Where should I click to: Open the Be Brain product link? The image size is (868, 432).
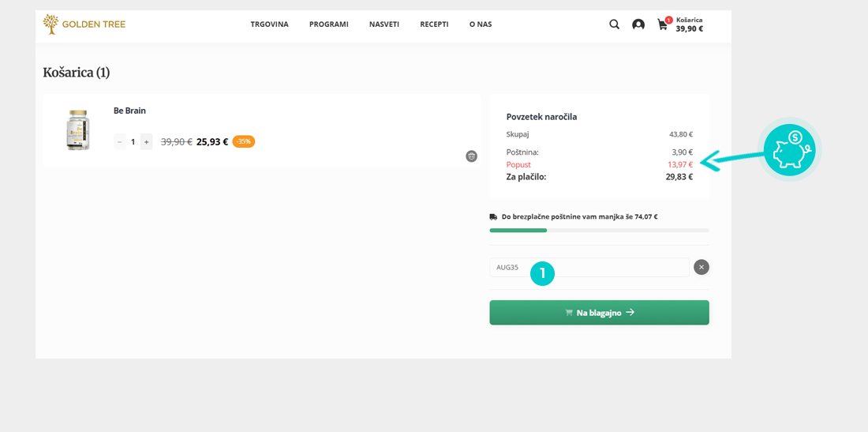click(129, 111)
